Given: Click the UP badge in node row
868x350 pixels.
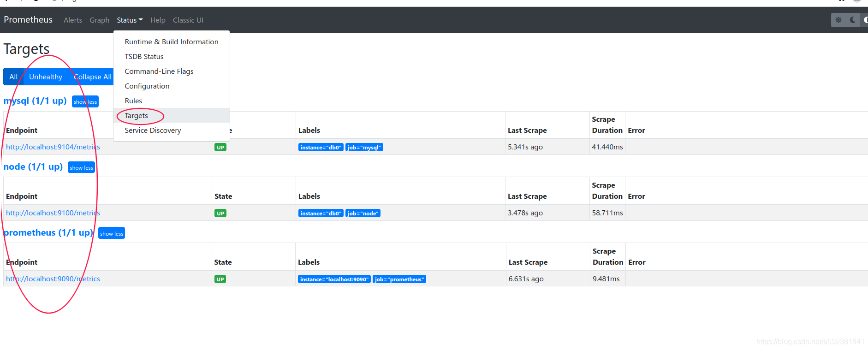Looking at the screenshot, I should click(x=220, y=214).
